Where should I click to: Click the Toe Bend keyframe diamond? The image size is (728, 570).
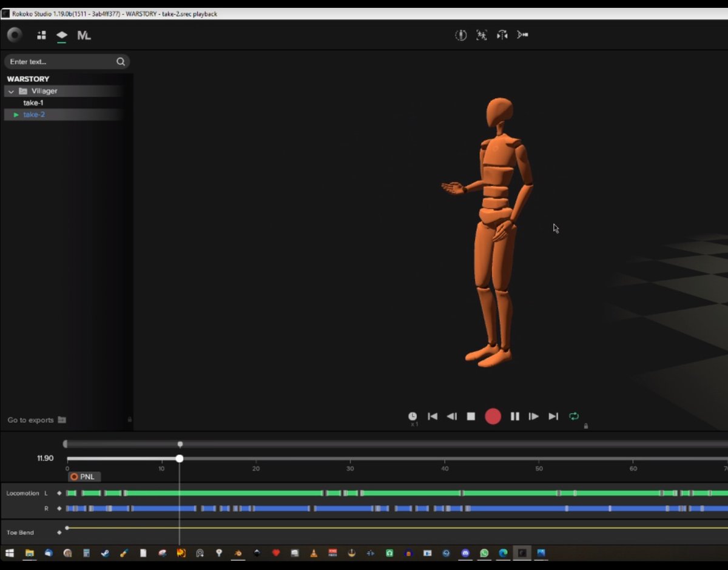(x=59, y=532)
